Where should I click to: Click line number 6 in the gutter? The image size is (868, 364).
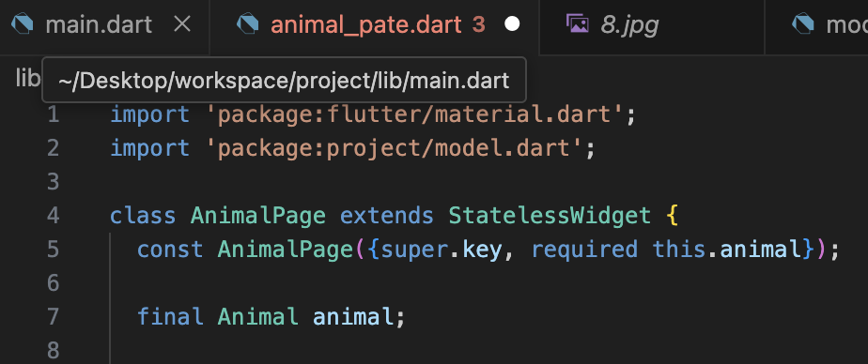[54, 283]
